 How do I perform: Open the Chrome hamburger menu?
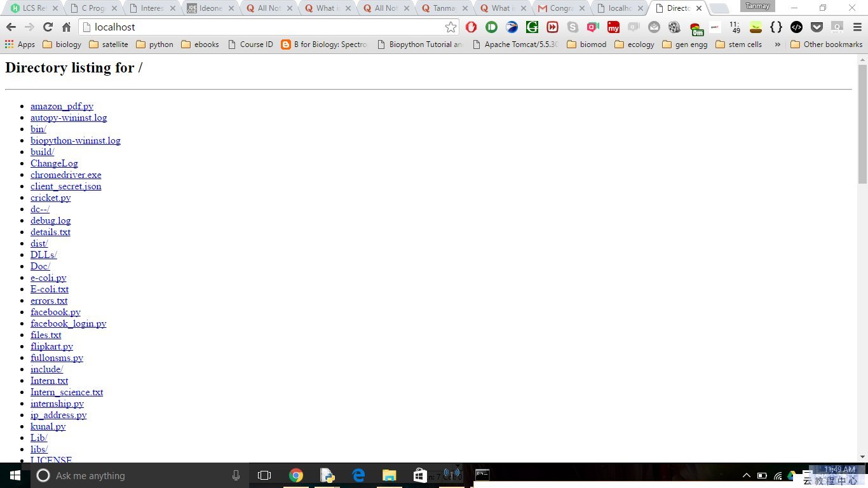click(857, 27)
